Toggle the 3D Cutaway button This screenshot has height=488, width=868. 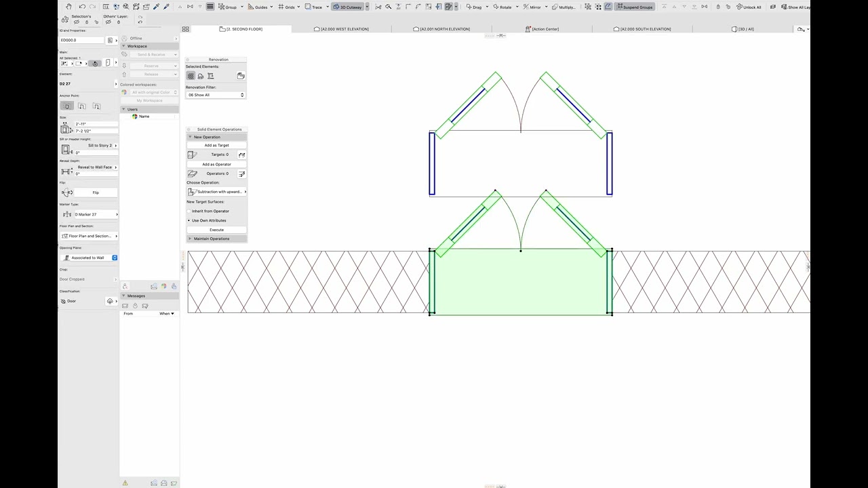(347, 7)
